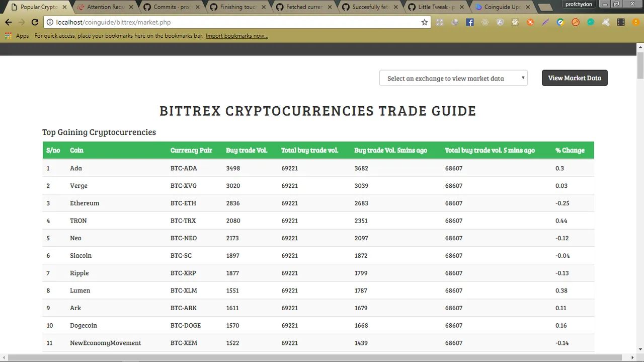Click Import bookmarks now link
Viewport: 644px width, 362px height.
click(x=236, y=36)
